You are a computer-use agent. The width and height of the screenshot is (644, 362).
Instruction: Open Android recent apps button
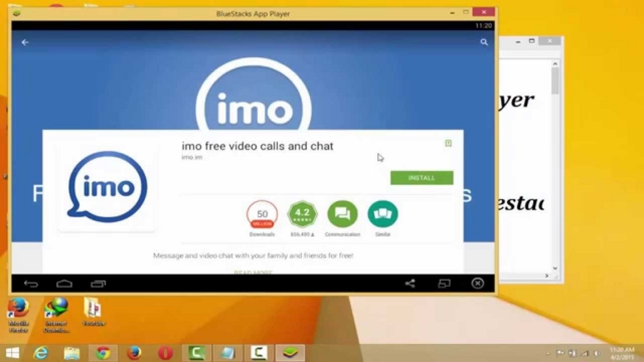[x=98, y=283]
